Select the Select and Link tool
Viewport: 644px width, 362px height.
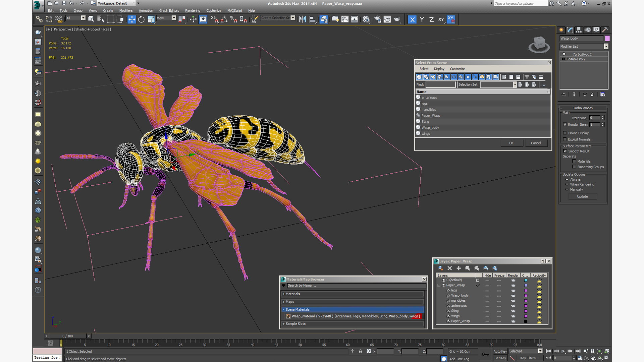(x=39, y=19)
